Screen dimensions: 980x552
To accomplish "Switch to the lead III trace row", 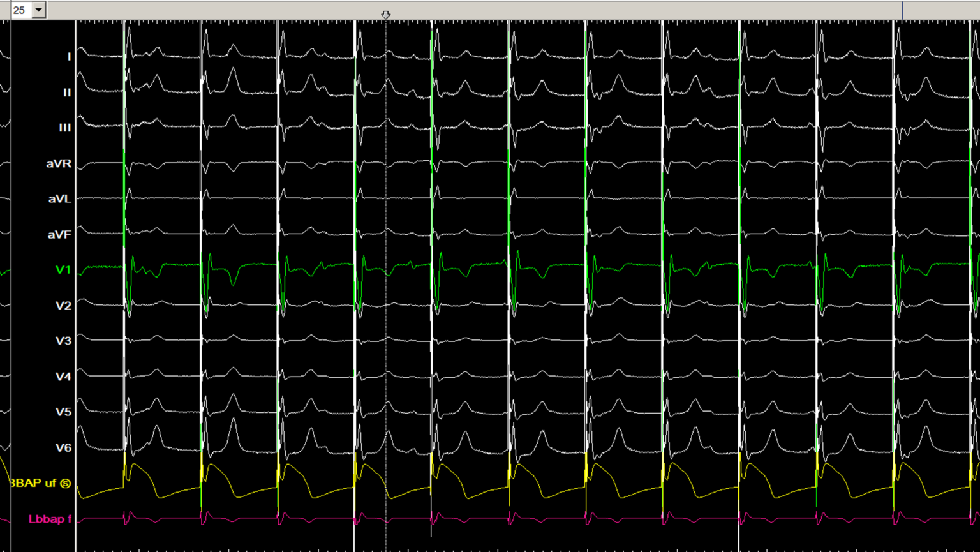I will coord(66,128).
